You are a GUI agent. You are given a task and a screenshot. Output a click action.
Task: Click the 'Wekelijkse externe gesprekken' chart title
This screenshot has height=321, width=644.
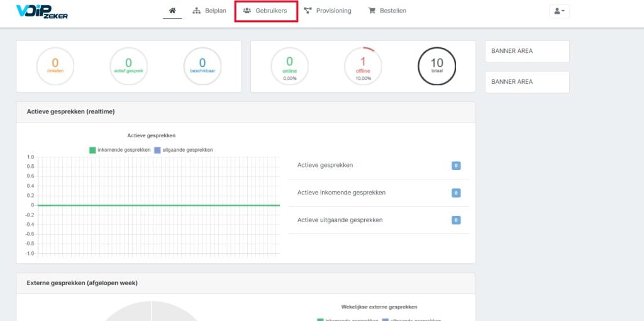point(379,307)
